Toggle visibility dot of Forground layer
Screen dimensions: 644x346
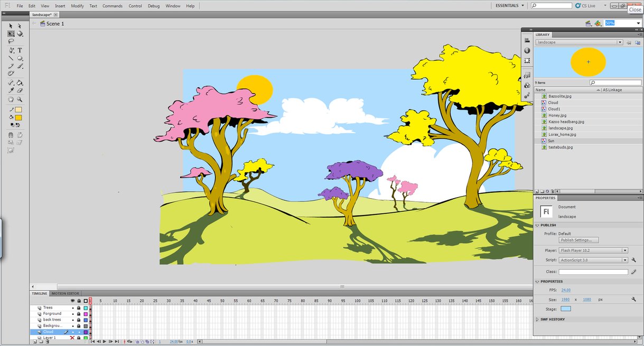(73, 314)
